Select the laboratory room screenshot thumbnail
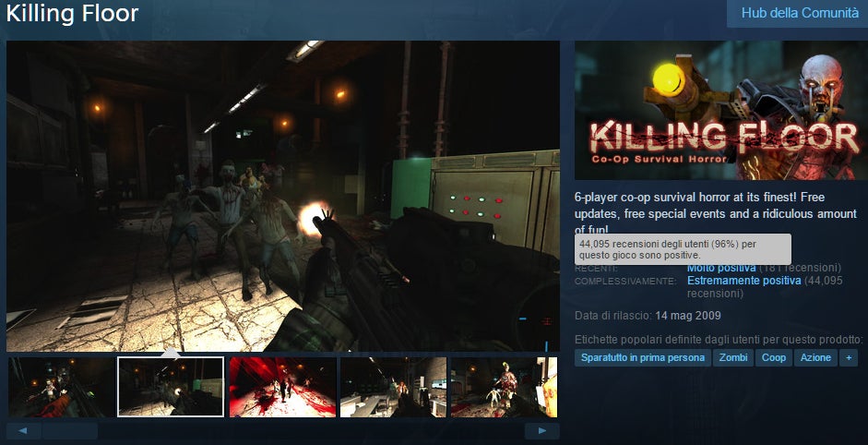 tap(393, 387)
